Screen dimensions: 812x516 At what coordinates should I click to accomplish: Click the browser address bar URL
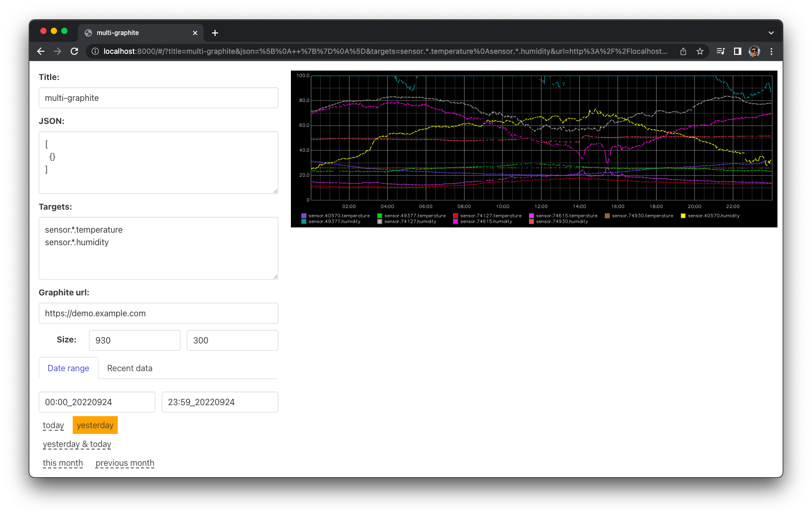click(385, 51)
